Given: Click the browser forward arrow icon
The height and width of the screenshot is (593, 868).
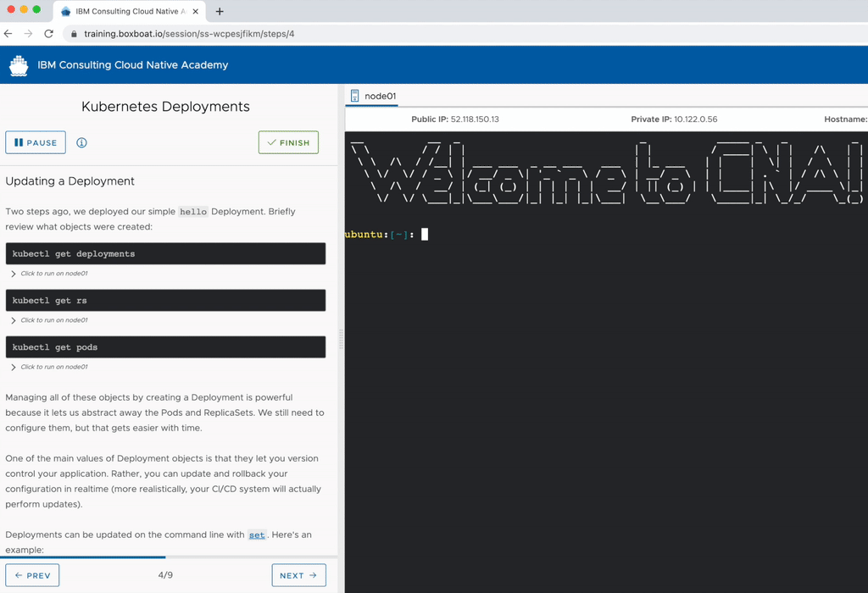Looking at the screenshot, I should click(x=27, y=31).
